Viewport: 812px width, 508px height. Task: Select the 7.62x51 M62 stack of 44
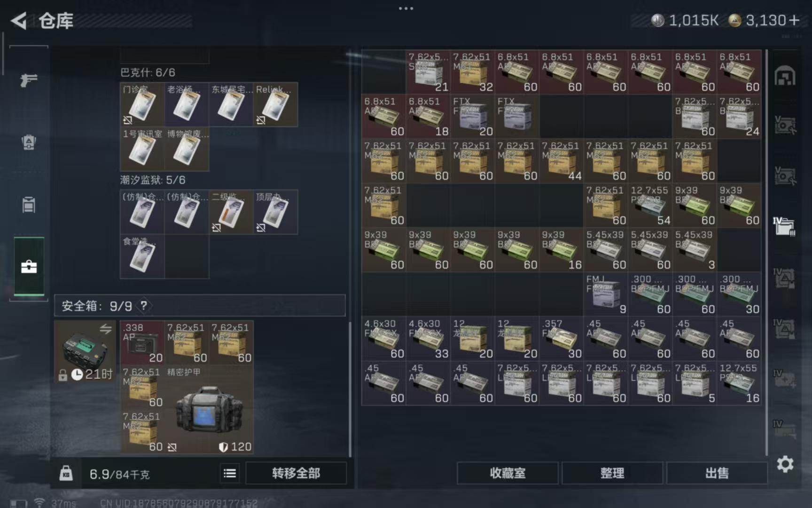point(562,161)
